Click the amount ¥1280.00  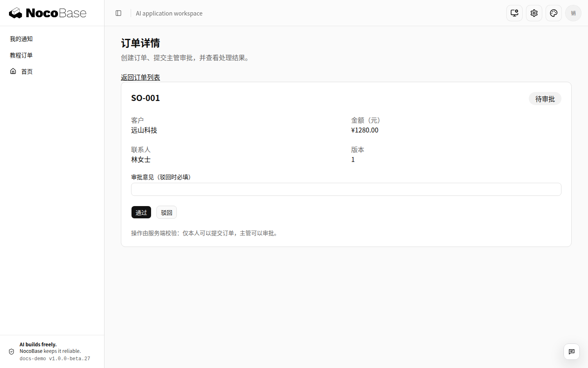[365, 130]
